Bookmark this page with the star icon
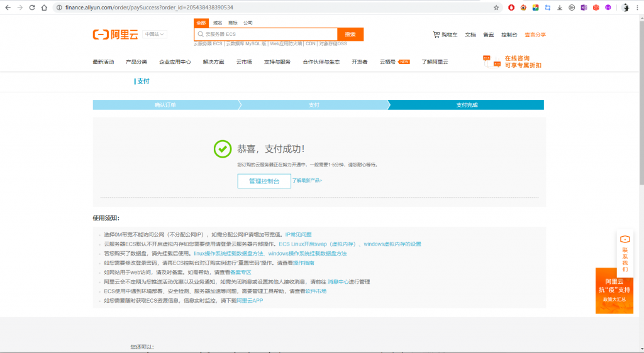The height and width of the screenshot is (353, 644). point(496,8)
